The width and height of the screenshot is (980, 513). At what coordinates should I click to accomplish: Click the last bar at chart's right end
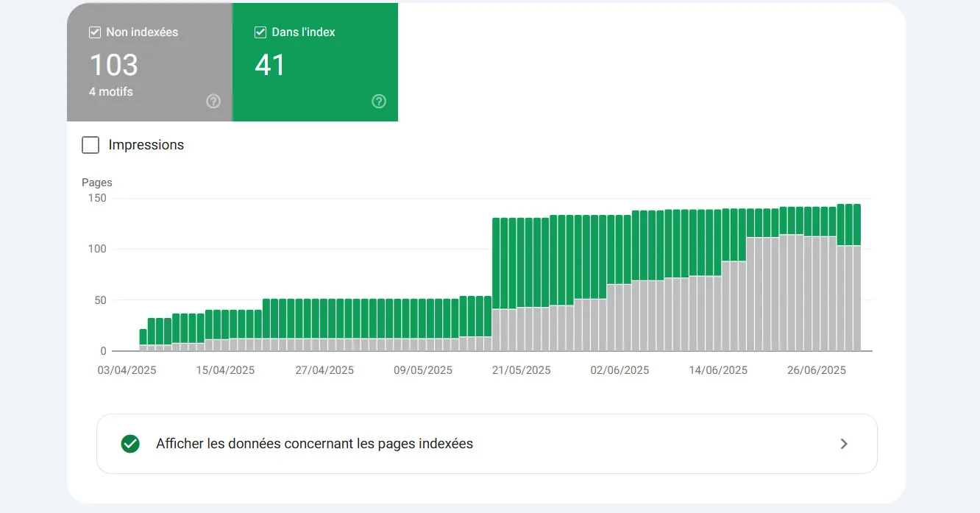(x=856, y=277)
